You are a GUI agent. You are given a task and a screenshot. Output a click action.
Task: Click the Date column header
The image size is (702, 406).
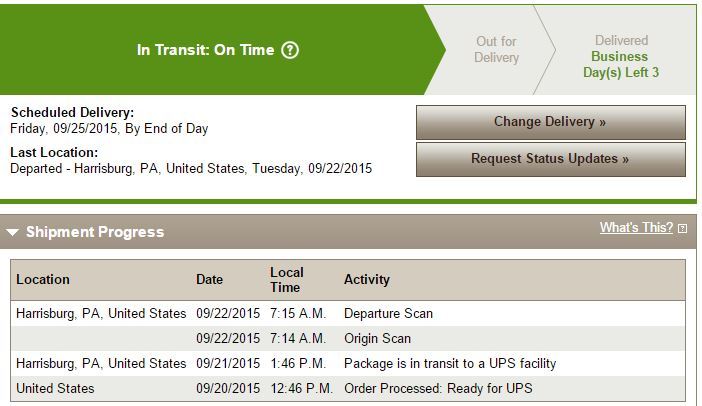pyautogui.click(x=209, y=279)
